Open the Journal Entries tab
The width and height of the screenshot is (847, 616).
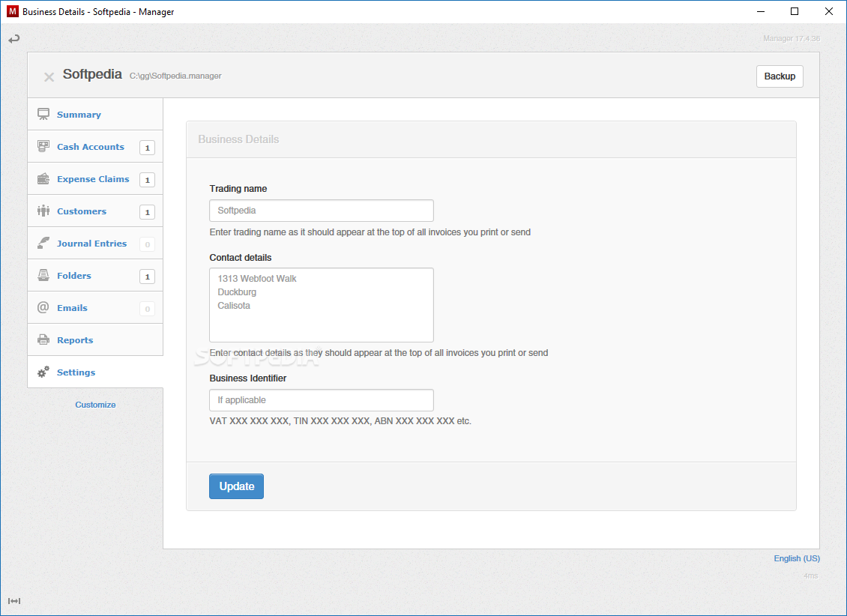pos(95,243)
